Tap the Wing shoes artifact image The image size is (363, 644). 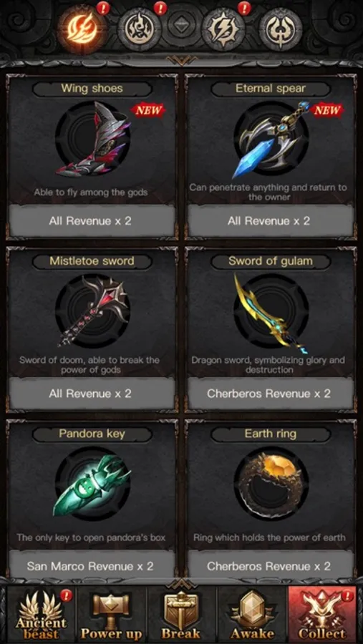click(x=92, y=140)
